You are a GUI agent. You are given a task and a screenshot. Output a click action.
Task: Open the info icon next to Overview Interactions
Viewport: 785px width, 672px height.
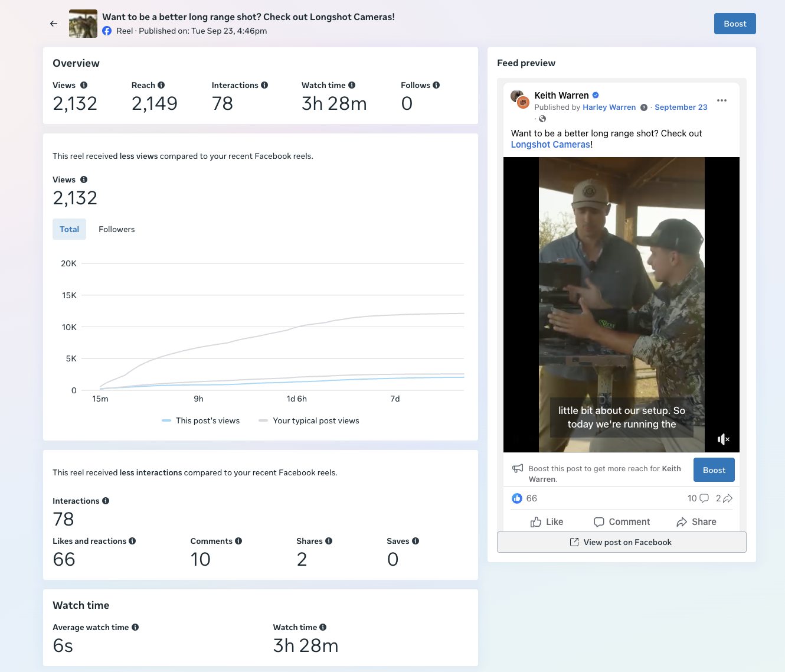click(264, 85)
